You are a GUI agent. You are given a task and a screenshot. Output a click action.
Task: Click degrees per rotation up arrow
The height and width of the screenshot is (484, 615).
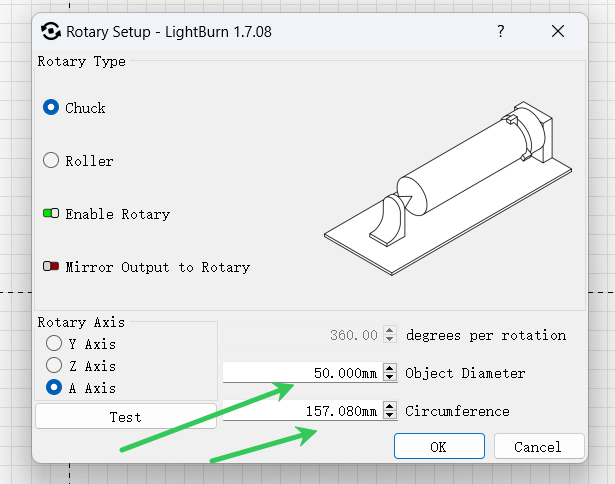[x=389, y=330]
